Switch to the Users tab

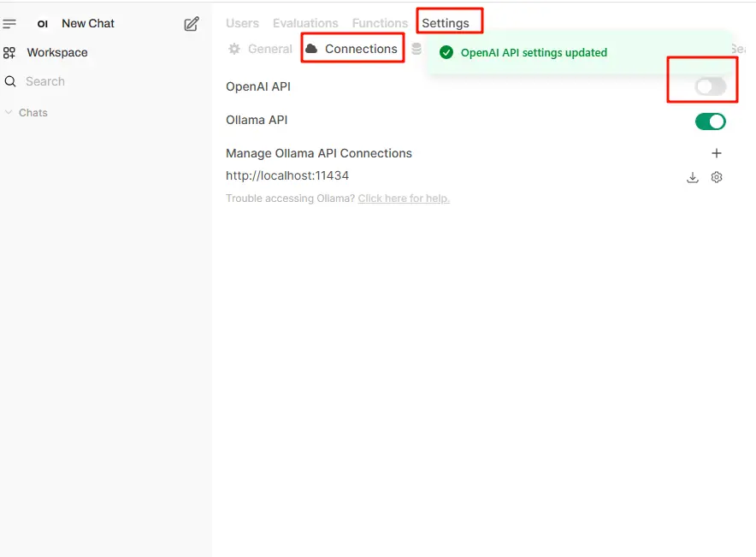click(242, 23)
